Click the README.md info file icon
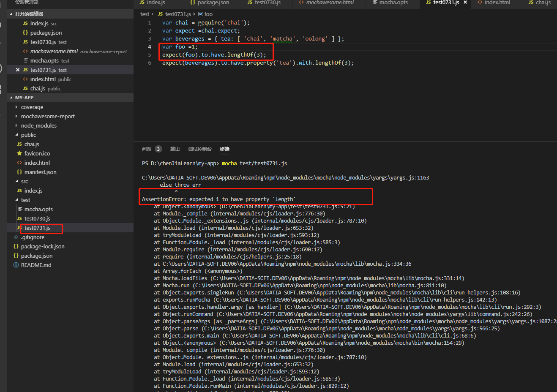This screenshot has width=557, height=392. coord(16,265)
